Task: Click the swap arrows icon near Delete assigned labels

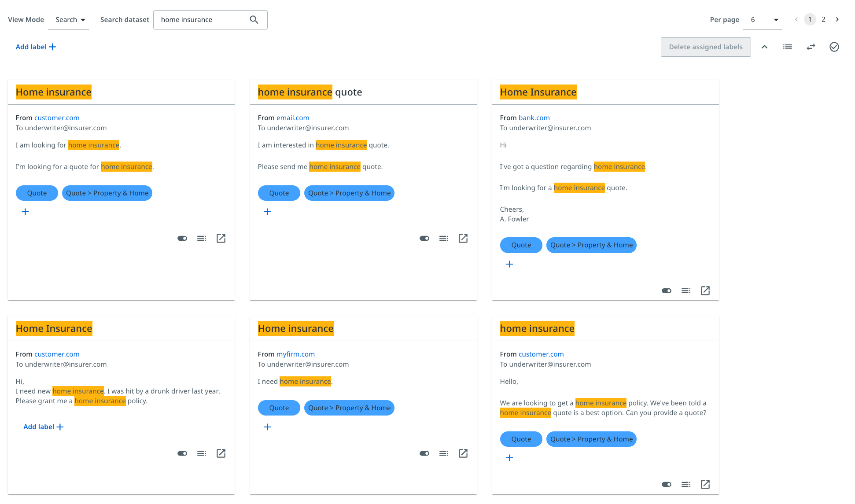Action: click(811, 47)
